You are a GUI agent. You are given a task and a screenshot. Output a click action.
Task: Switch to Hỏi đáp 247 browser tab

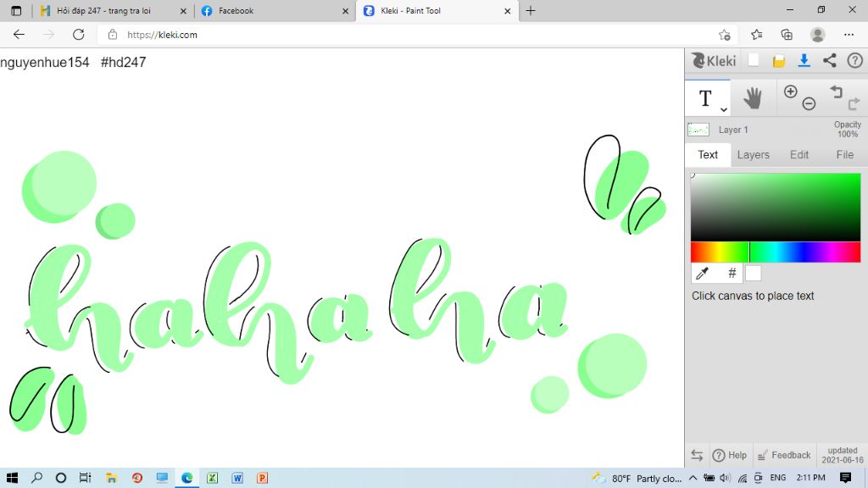[103, 10]
